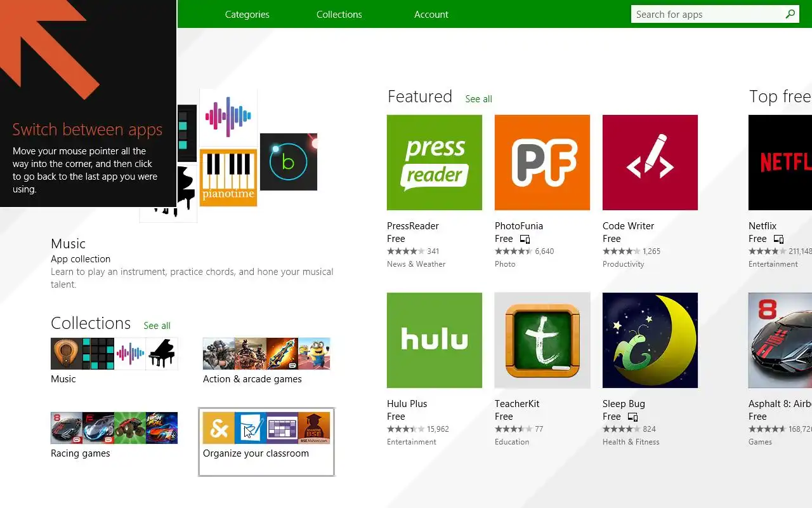Viewport: 812px width, 508px height.
Task: Open the Account menu
Action: tap(431, 14)
